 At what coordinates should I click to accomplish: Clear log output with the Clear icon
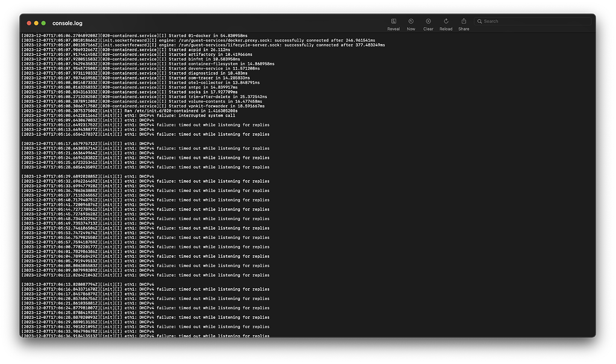[x=428, y=21]
